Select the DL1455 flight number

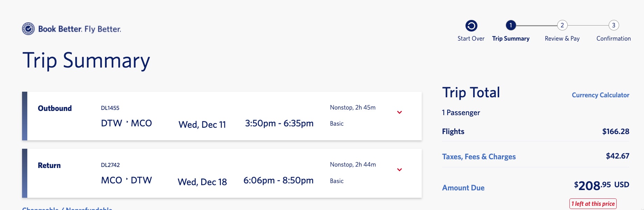[x=109, y=108]
